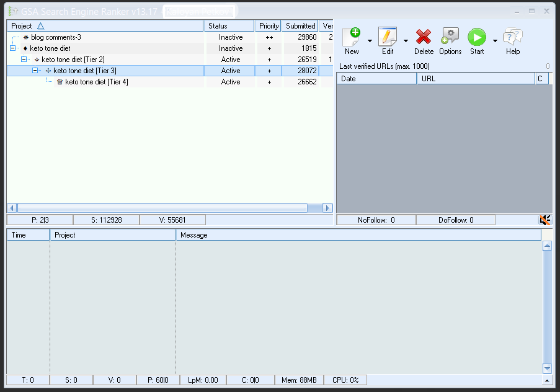560x392 pixels.
Task: Collapse the top-level keto tone diet node
Action: (14, 48)
